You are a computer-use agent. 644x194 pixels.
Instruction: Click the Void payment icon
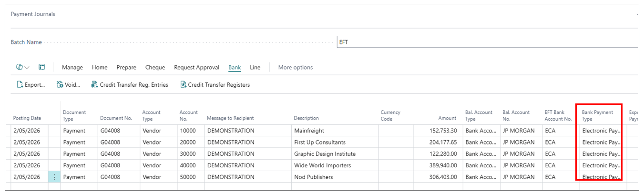(x=60, y=85)
